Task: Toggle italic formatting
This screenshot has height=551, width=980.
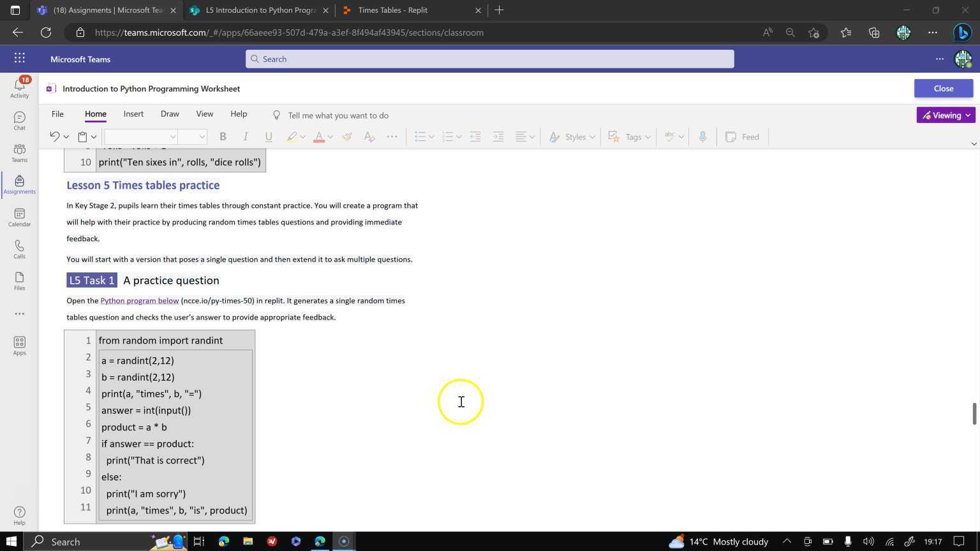Action: click(246, 136)
